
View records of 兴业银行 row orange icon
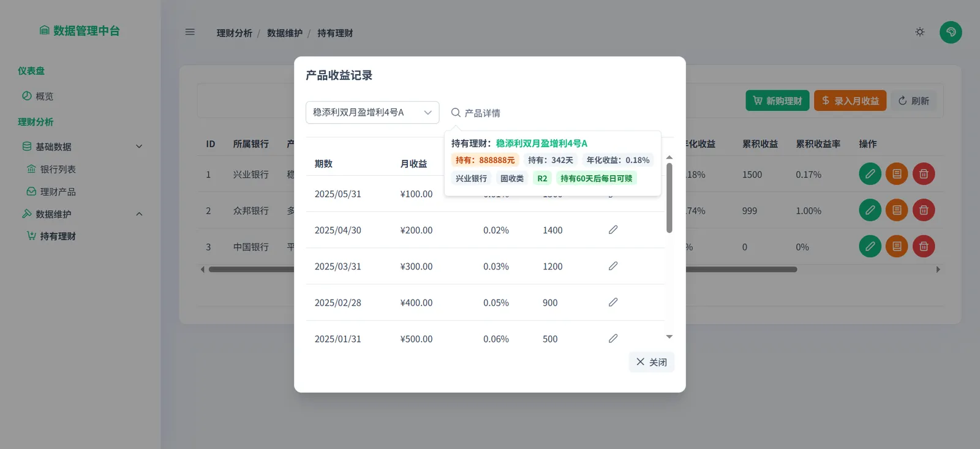[x=897, y=174]
